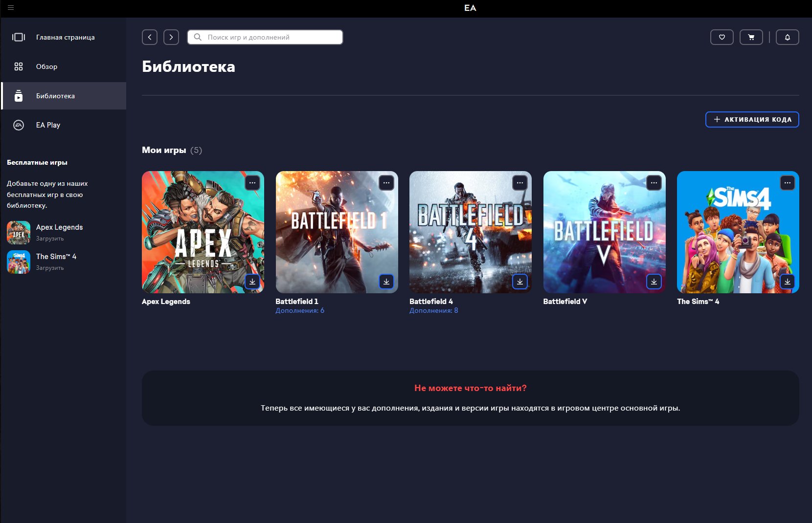This screenshot has width=812, height=523.
Task: Click the EA Play logo icon
Action: click(x=19, y=125)
